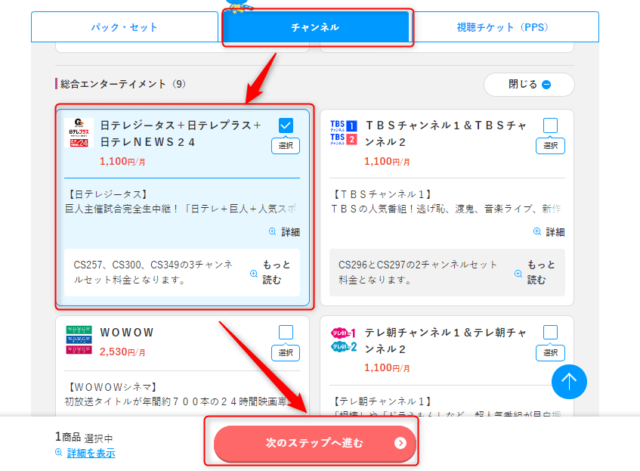Viewport: 640px width, 471px height.
Task: Click 選択 label under TBSチャンネル checkbox
Action: coord(550,146)
